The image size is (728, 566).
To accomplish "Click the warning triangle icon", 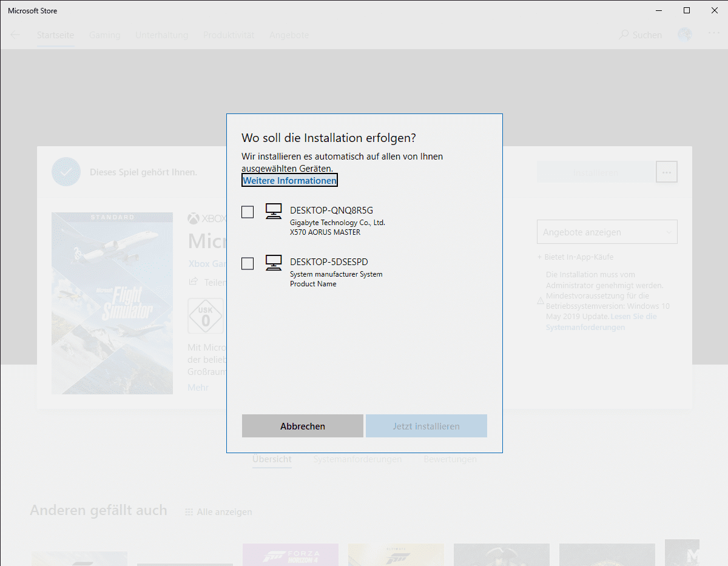I will click(x=541, y=301).
